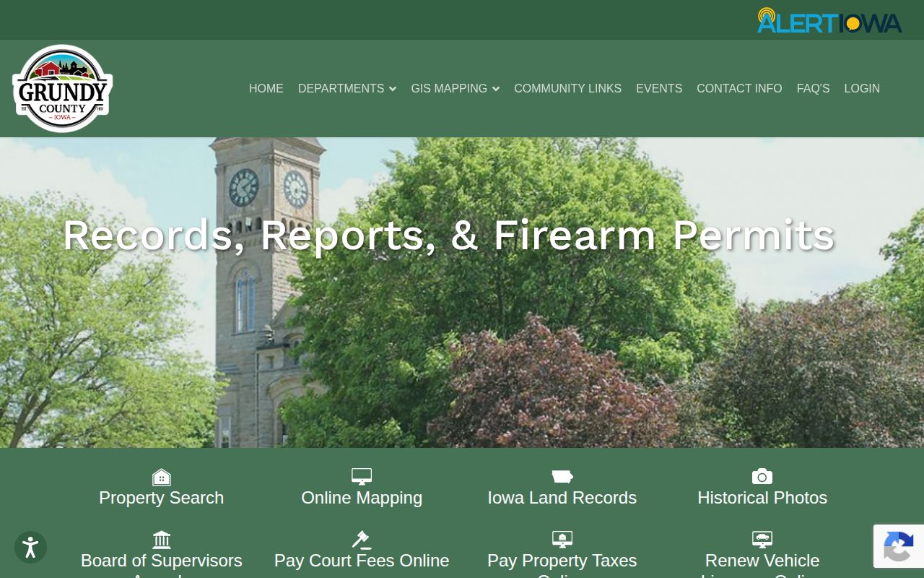Click the house icon above Property Search

click(x=162, y=477)
